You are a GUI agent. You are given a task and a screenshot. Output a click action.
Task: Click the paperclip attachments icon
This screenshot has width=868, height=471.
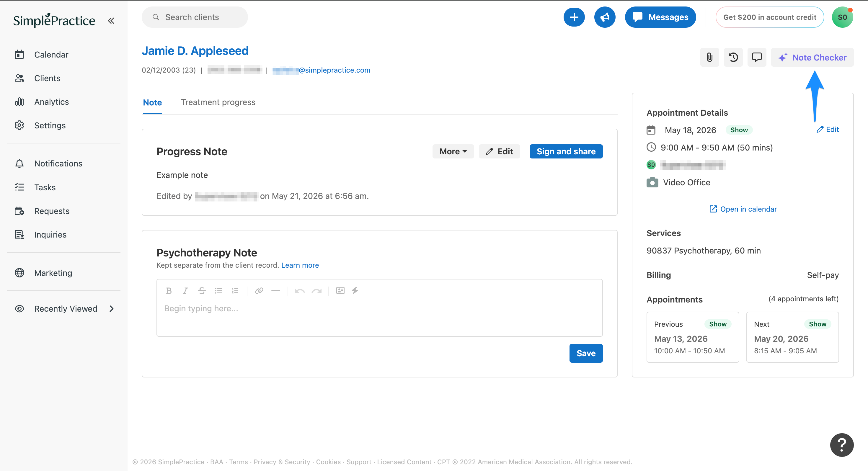(709, 57)
